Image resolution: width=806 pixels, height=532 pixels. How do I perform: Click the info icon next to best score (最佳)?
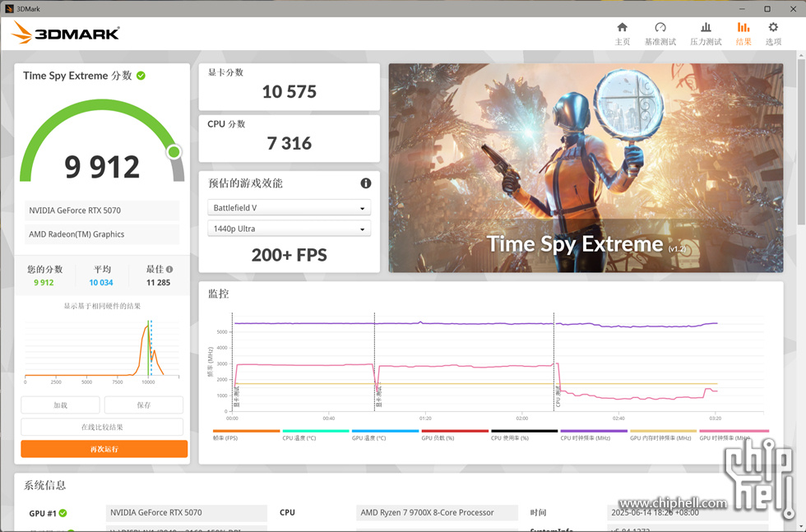[x=169, y=269]
